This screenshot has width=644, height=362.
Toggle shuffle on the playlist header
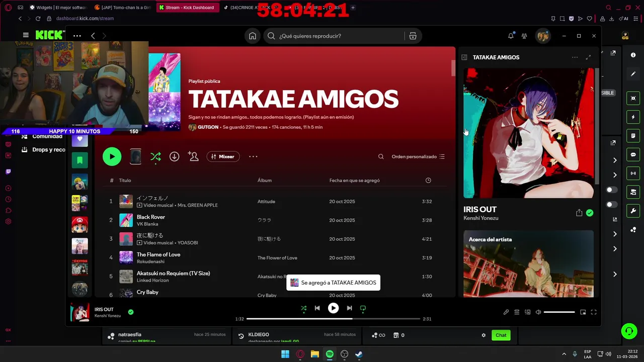tap(155, 156)
